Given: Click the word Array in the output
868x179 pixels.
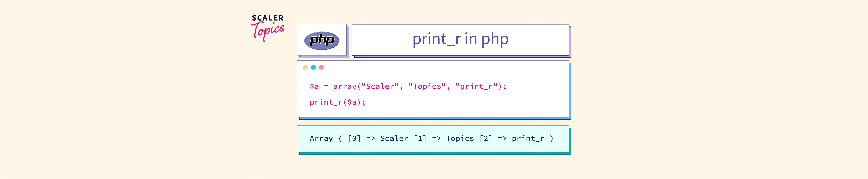Looking at the screenshot, I should point(321,139).
